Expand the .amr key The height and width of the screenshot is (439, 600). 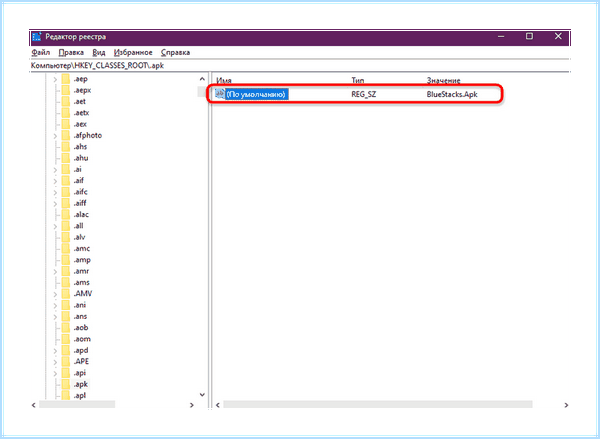(x=55, y=271)
